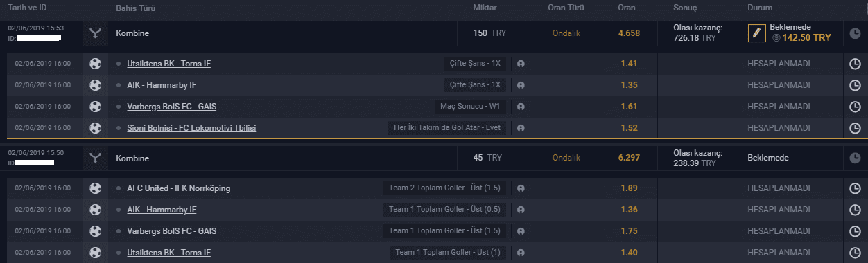
Task: Click the clock icon on second Kombine header
Action: (x=855, y=158)
